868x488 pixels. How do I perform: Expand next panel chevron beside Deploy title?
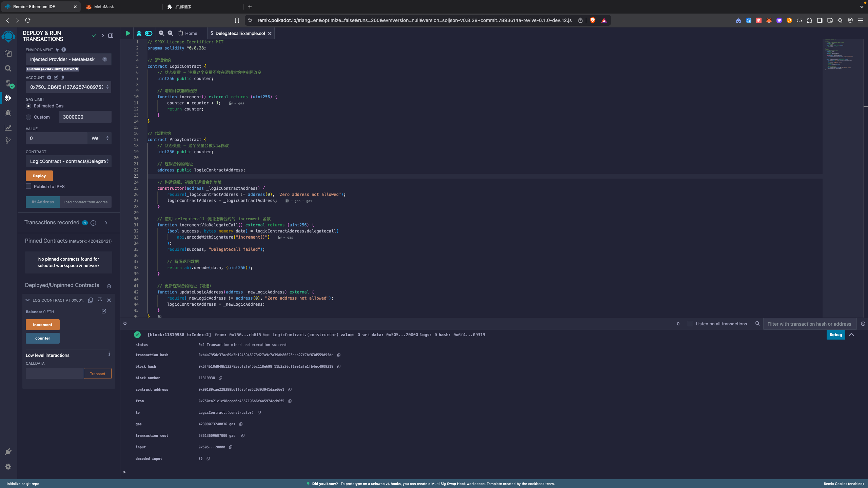pos(103,36)
